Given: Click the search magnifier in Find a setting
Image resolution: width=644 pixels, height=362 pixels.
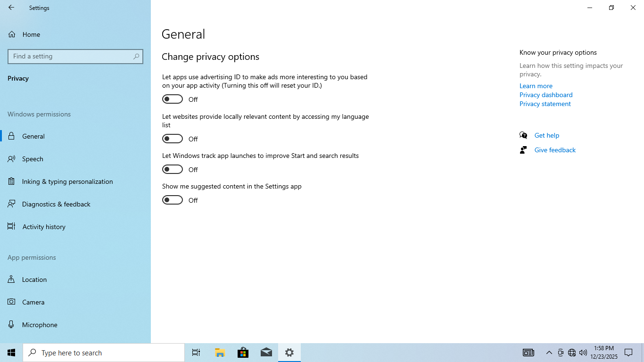Looking at the screenshot, I should [x=136, y=57].
